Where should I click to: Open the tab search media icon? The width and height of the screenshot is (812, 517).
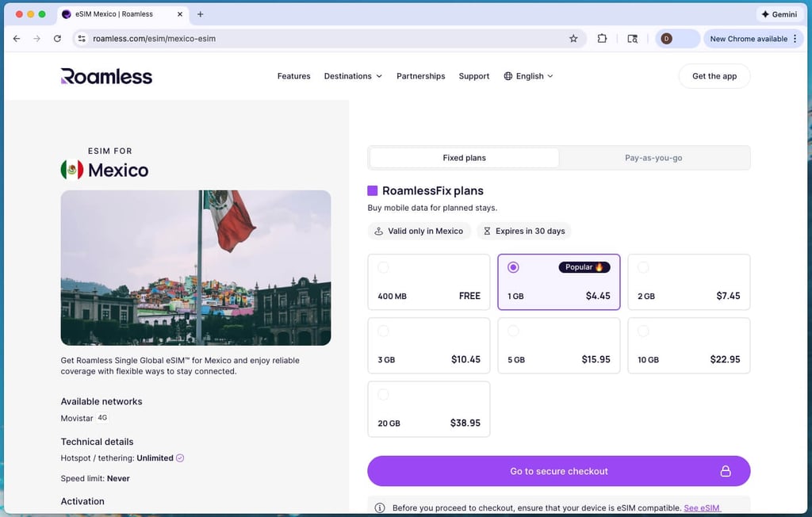pyautogui.click(x=632, y=39)
